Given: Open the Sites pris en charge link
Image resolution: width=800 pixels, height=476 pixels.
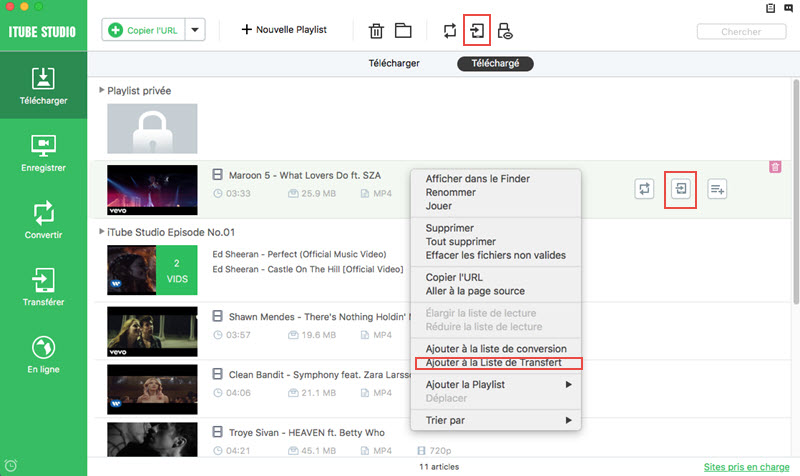Looking at the screenshot, I should coord(746,466).
